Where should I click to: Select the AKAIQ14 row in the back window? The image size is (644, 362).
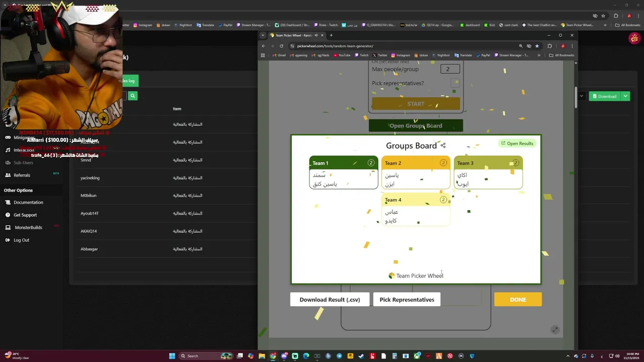(x=166, y=231)
